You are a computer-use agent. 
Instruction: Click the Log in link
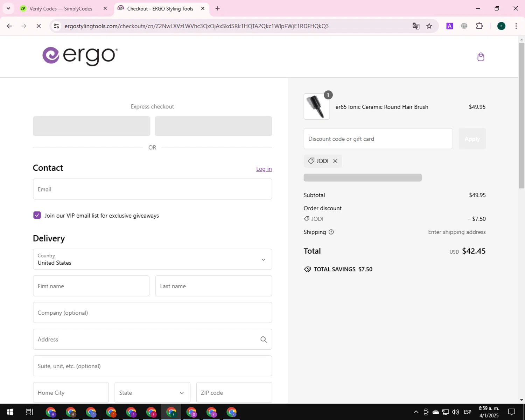[x=264, y=169]
